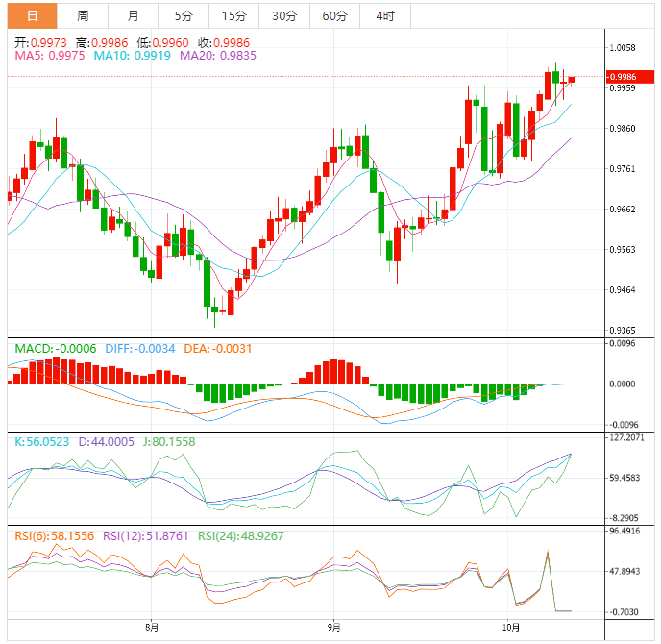Switch to the 日 daily chart tab
Image resolution: width=661 pixels, height=644 pixels.
[x=32, y=15]
